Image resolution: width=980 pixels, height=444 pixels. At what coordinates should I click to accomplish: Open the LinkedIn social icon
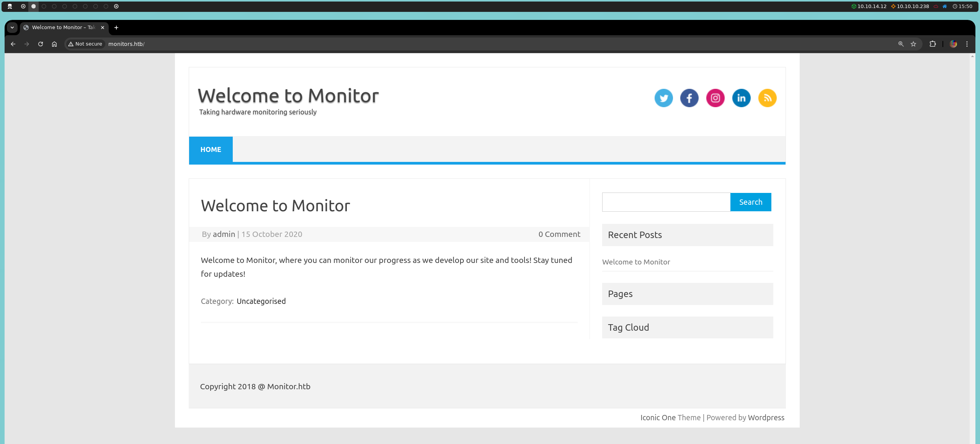click(741, 98)
